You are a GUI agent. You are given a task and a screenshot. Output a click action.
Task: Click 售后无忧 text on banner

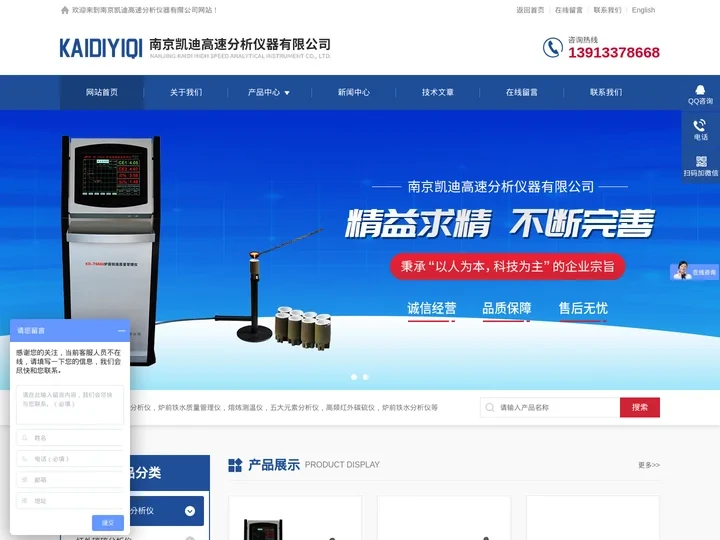tap(583, 308)
